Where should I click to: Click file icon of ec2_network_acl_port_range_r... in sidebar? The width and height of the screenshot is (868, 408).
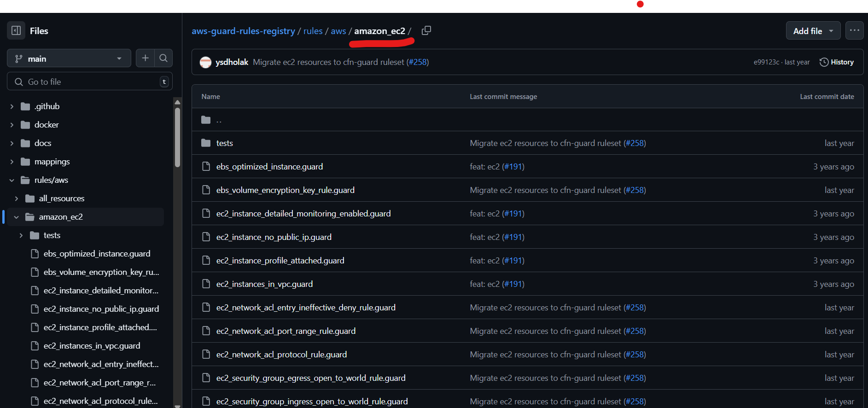35,383
